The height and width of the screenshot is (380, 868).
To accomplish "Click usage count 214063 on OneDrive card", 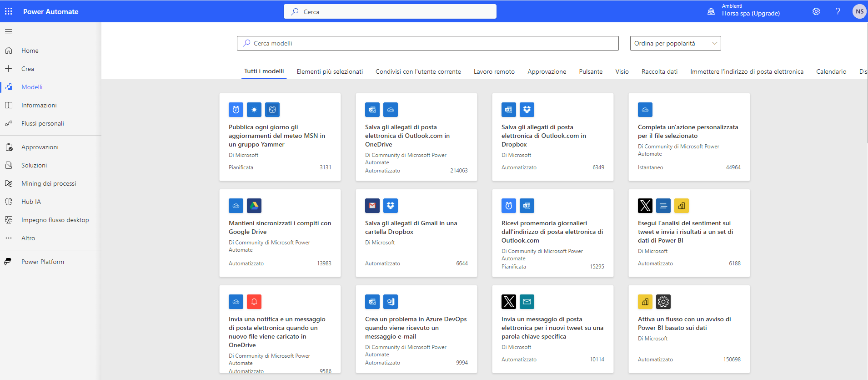I will coord(459,171).
